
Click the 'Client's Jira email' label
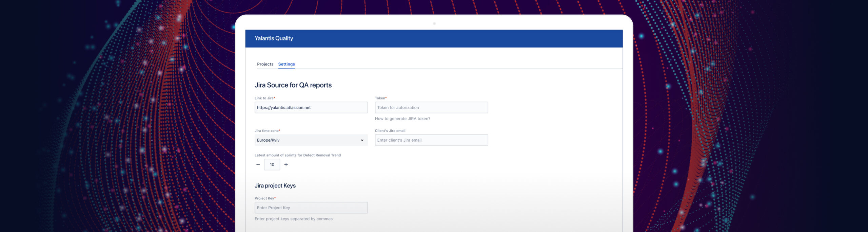(x=390, y=131)
